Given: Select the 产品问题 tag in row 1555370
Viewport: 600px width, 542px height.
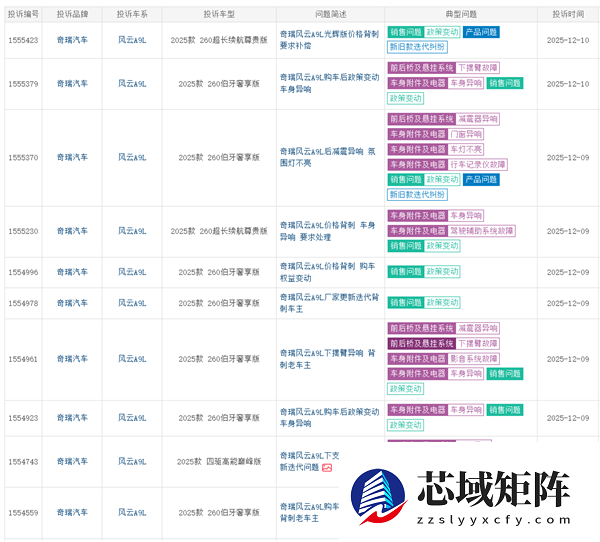Looking at the screenshot, I should [x=481, y=180].
